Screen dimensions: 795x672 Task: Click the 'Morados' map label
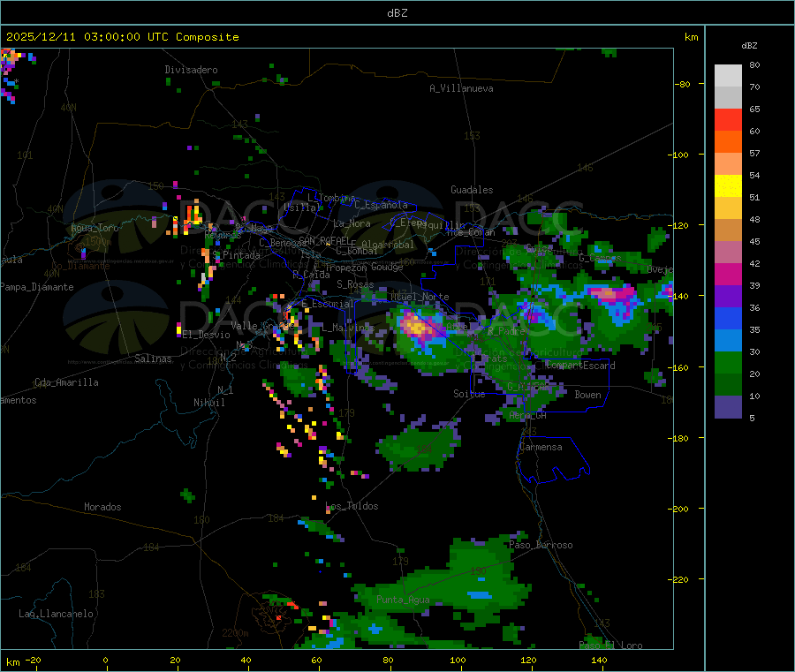click(x=102, y=507)
